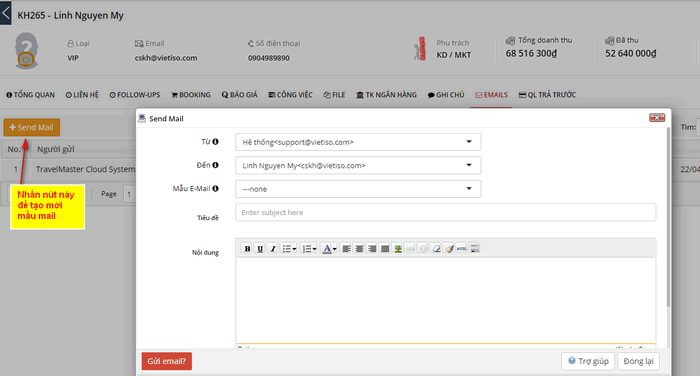
Task: Click the email cskh@vietiso.com
Action: pyautogui.click(x=166, y=58)
